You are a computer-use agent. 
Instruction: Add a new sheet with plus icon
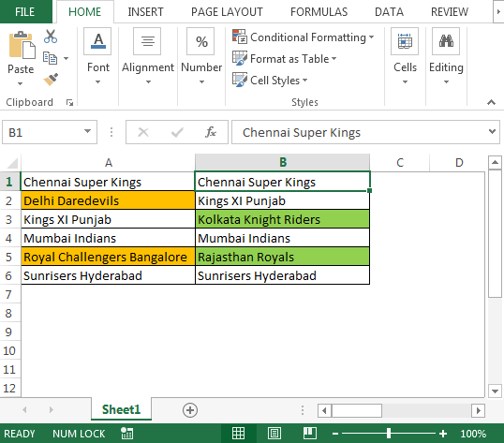coord(190,410)
